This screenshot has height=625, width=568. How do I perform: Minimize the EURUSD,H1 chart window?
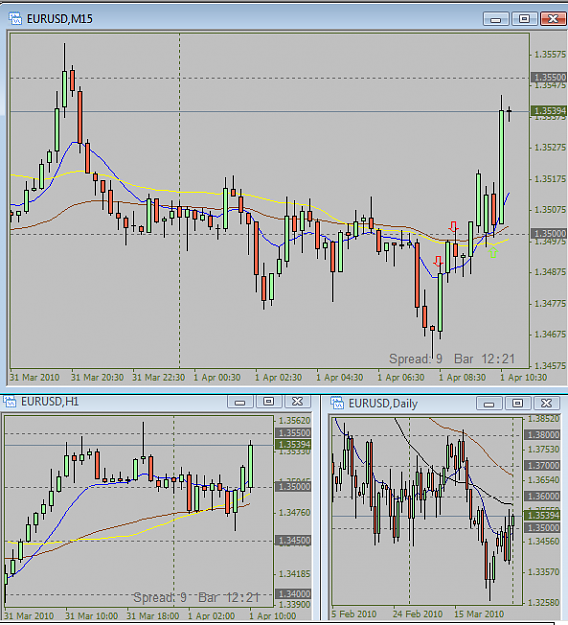[240, 402]
